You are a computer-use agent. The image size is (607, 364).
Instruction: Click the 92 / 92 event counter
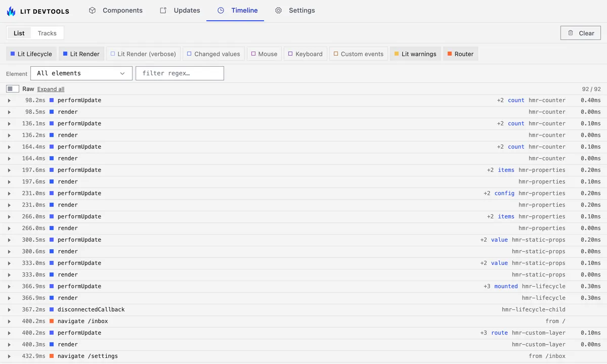[x=591, y=89]
